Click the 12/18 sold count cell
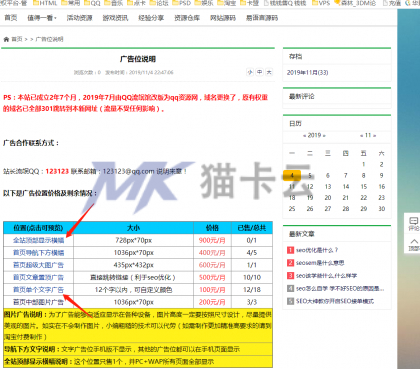Screen dimensions: 420x369 (x=252, y=290)
